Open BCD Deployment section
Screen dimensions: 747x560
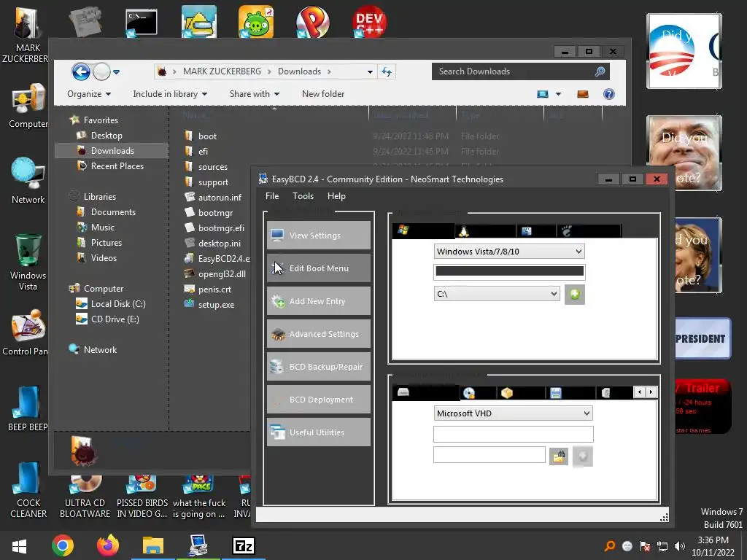pos(318,400)
